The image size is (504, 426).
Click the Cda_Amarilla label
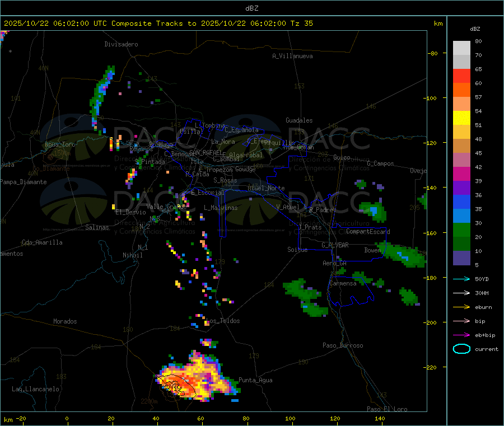(42, 242)
